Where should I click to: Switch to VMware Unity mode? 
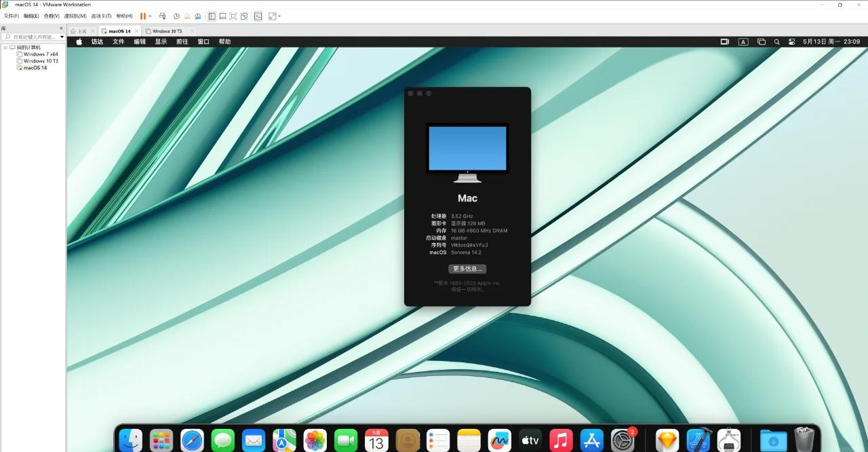pos(243,16)
